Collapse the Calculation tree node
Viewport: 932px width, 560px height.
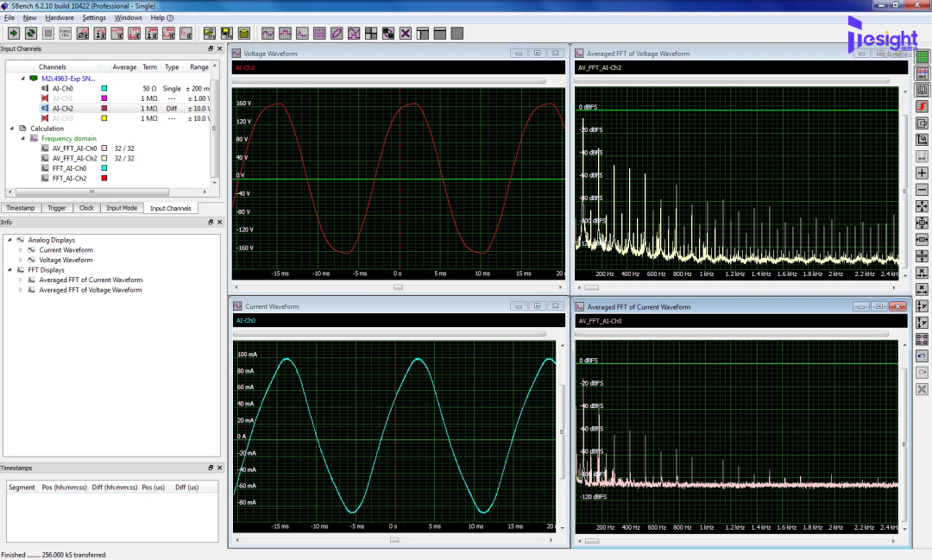12,129
